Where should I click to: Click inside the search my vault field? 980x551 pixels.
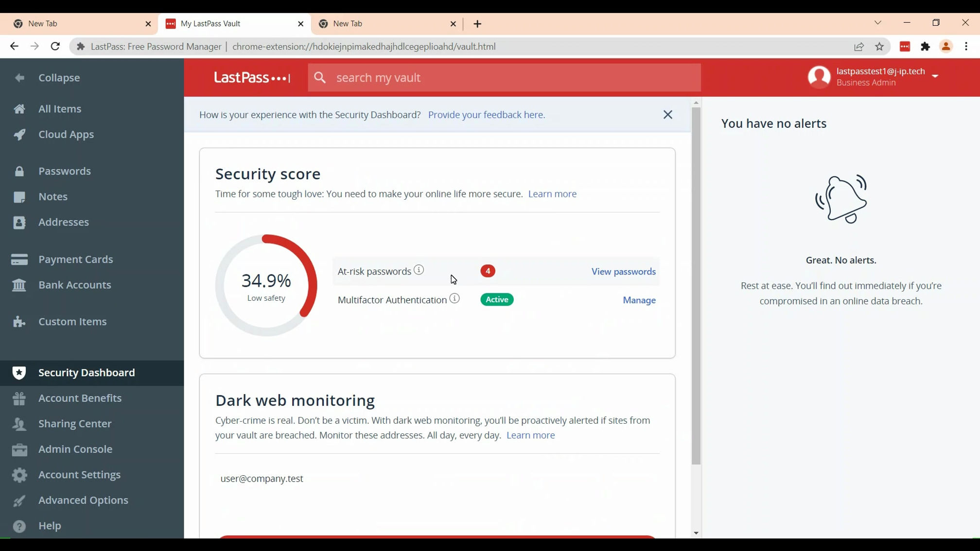click(503, 77)
